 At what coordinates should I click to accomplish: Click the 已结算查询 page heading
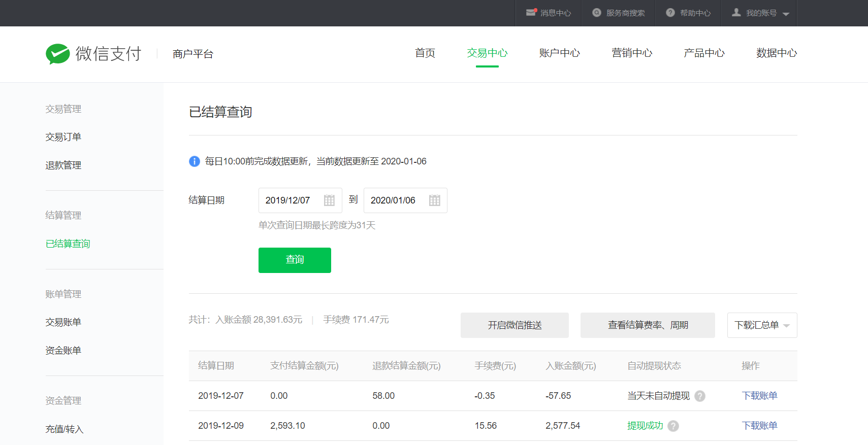click(x=220, y=112)
